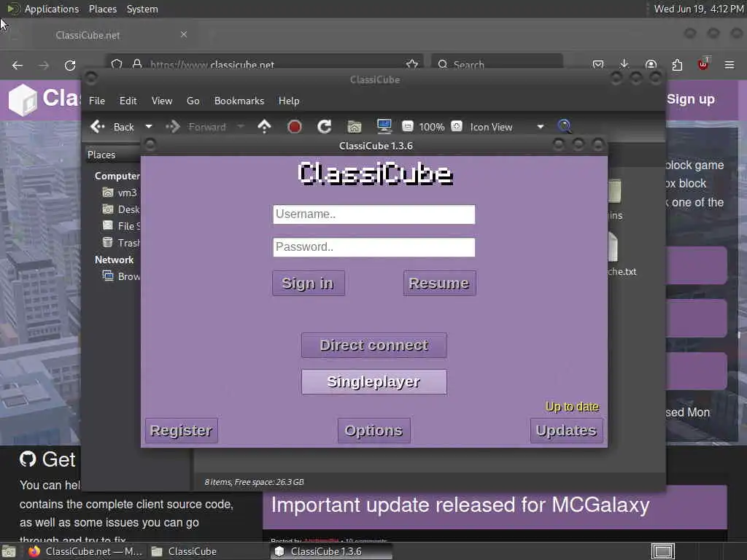Image resolution: width=747 pixels, height=560 pixels.
Task: Select Desktop in Places sidebar
Action: pos(121,209)
